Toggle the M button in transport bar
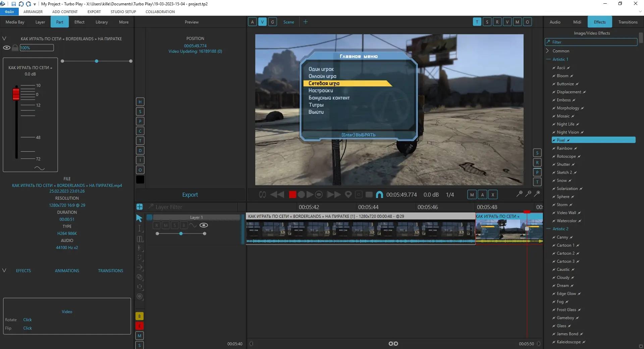Viewport: 644px width, 349px height. [x=472, y=195]
